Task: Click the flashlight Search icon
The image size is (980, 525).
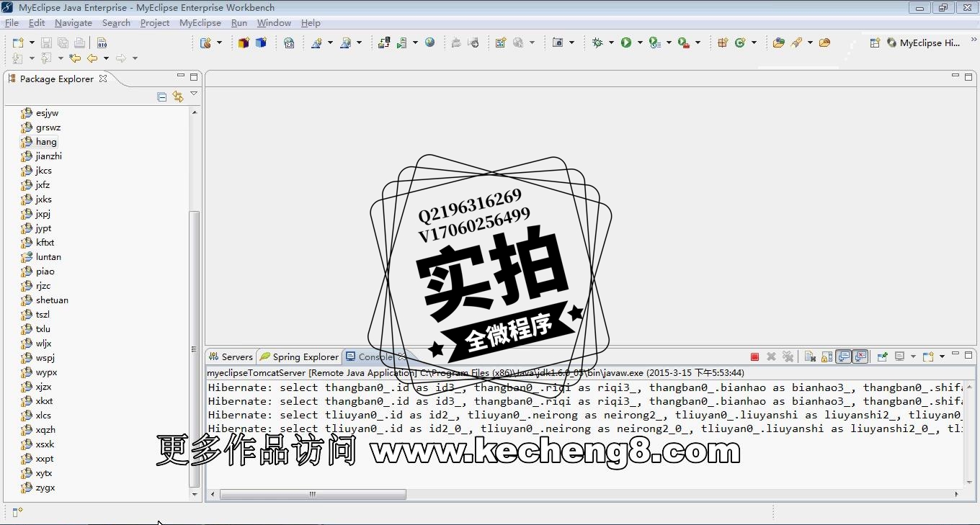Action: pos(796,42)
